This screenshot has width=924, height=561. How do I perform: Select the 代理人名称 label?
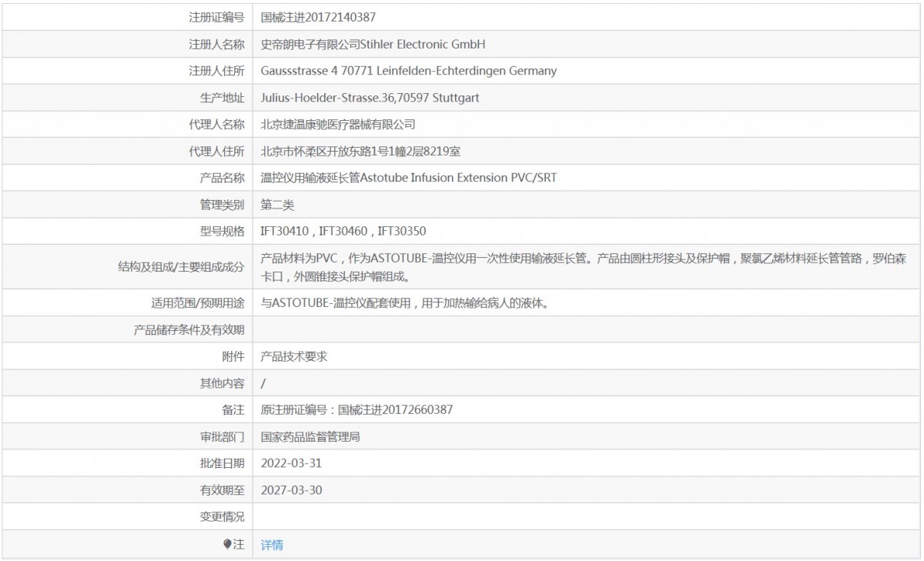[216, 125]
